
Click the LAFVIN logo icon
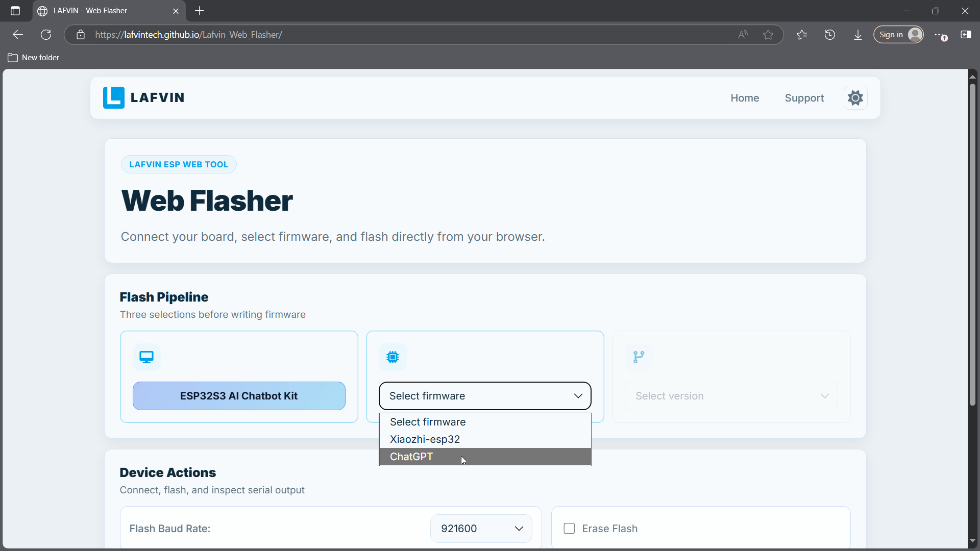(113, 97)
